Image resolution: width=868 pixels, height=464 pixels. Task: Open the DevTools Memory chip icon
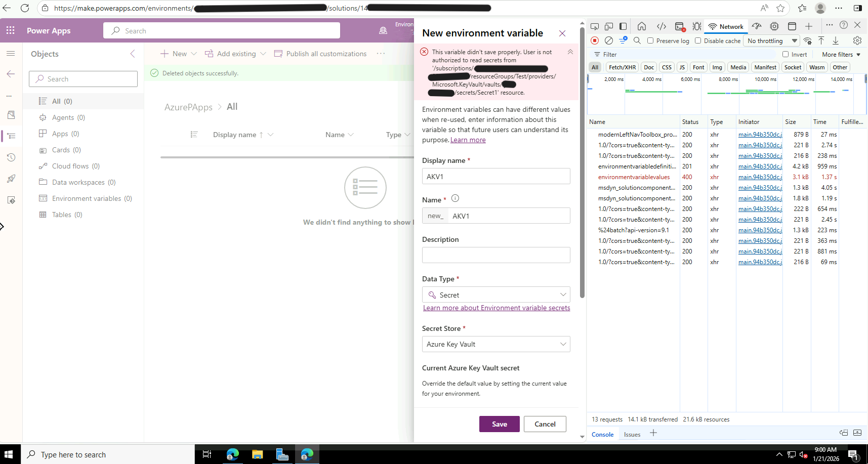774,26
